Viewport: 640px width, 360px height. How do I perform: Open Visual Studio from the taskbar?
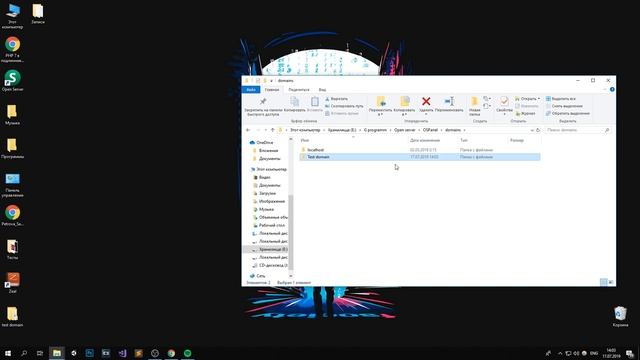tap(122, 353)
